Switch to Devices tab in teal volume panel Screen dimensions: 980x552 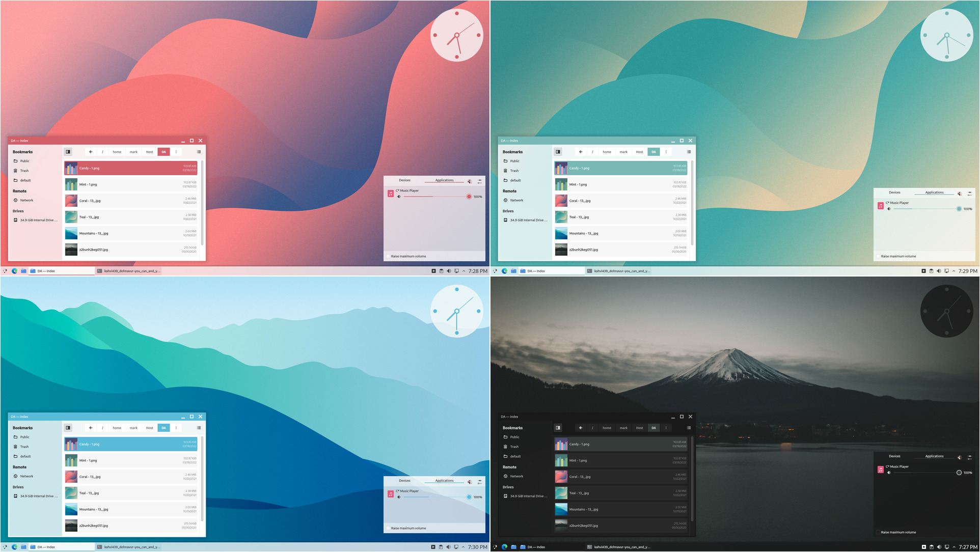(x=894, y=192)
